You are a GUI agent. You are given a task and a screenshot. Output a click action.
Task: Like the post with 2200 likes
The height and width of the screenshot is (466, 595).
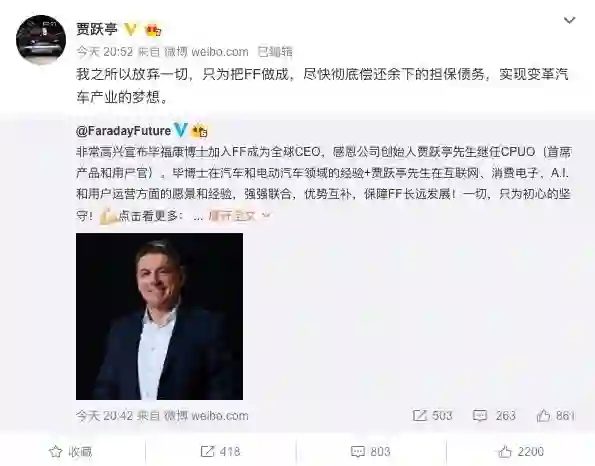click(x=521, y=452)
